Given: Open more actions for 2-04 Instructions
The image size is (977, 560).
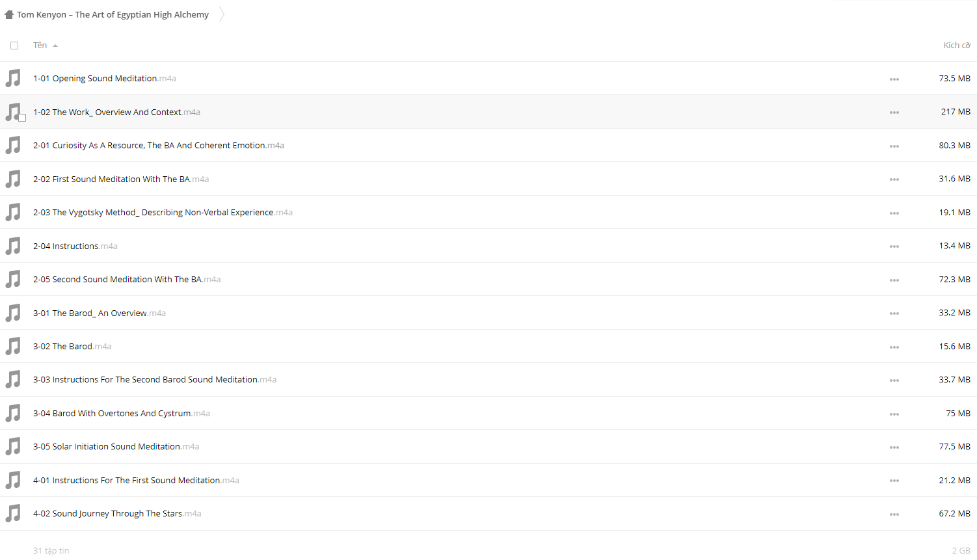Looking at the screenshot, I should (x=894, y=247).
